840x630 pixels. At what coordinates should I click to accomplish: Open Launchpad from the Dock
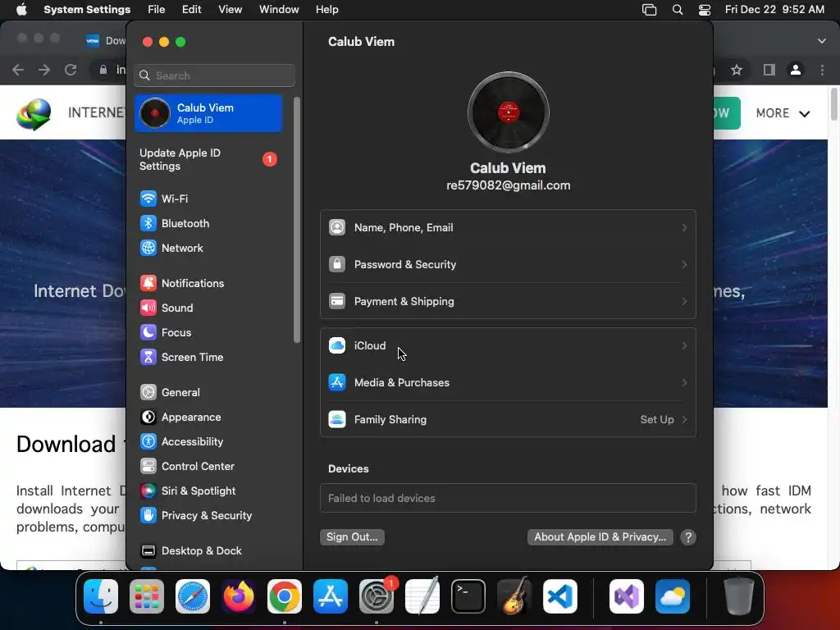pos(147,597)
